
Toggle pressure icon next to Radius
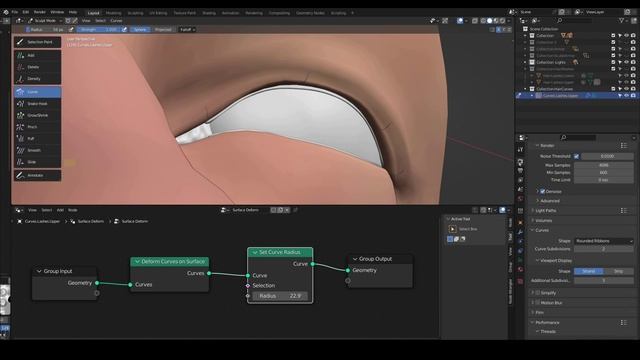pos(71,29)
